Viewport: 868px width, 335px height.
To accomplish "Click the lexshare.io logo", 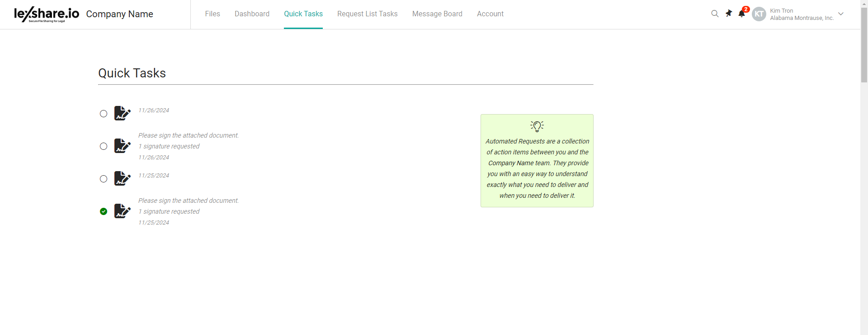I will [47, 14].
